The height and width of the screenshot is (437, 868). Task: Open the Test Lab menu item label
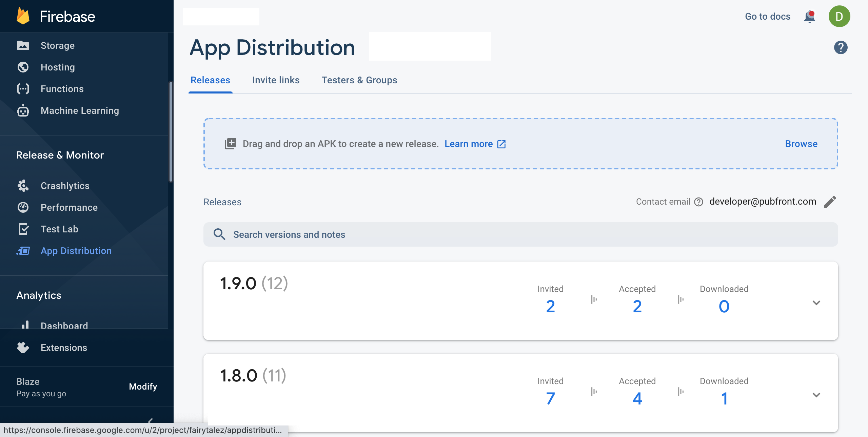[59, 229]
